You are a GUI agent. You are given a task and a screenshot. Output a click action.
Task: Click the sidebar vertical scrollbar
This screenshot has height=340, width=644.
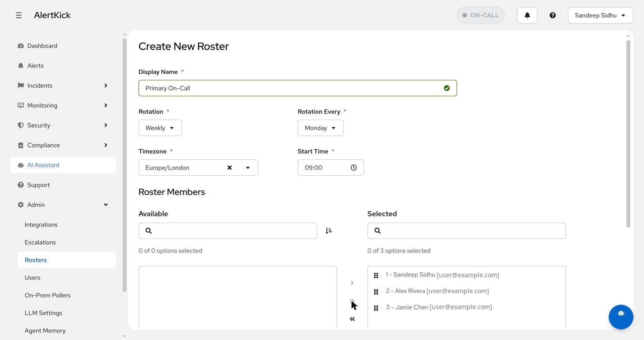(124, 165)
